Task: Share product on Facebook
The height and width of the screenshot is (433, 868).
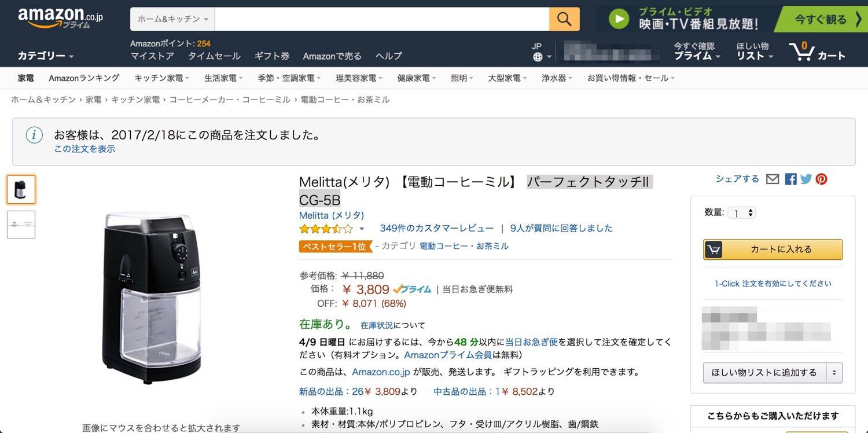Action: tap(790, 179)
